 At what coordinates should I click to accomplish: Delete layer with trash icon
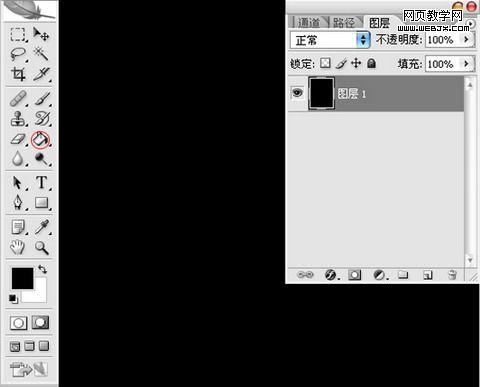[x=452, y=275]
